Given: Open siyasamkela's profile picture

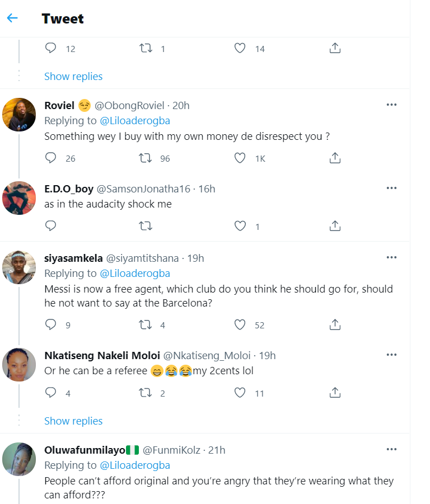Looking at the screenshot, I should (x=20, y=267).
